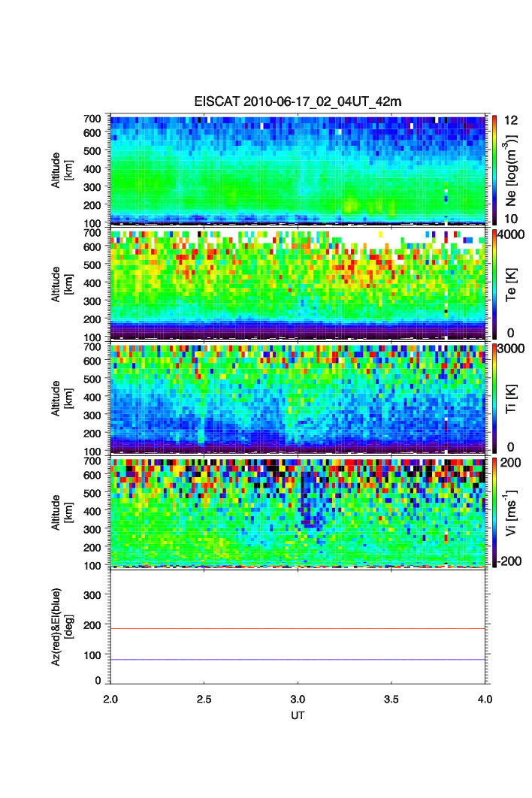This screenshot has width=532, height=798.
Task: Select the ion temperature (Ti) heatmap panel
Action: (x=298, y=397)
